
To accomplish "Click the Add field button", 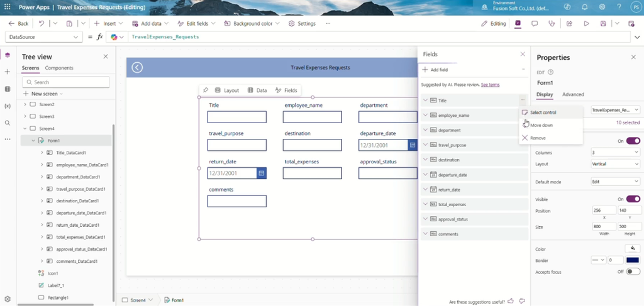I will coord(435,70).
